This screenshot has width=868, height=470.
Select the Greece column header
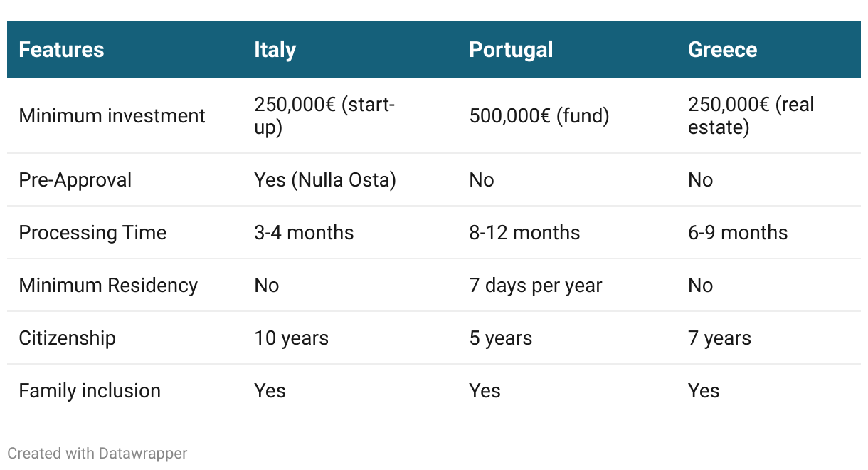click(x=722, y=50)
